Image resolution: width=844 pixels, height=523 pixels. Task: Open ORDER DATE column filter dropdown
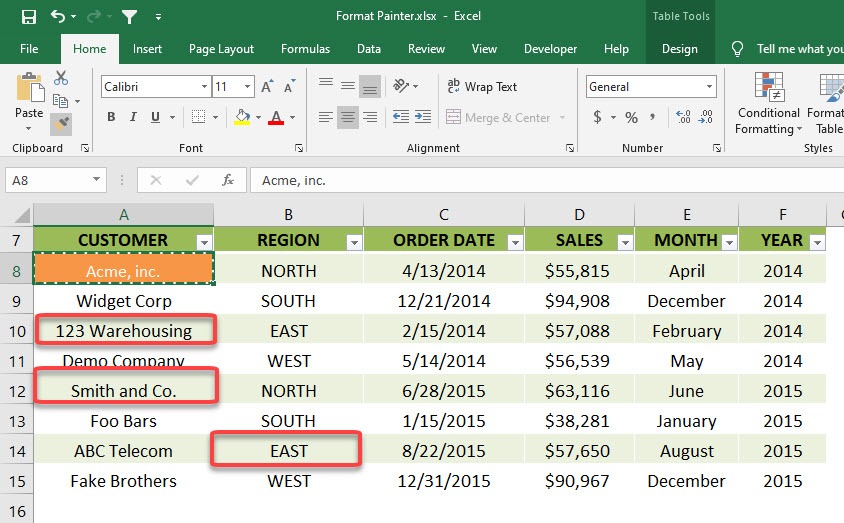(x=515, y=243)
